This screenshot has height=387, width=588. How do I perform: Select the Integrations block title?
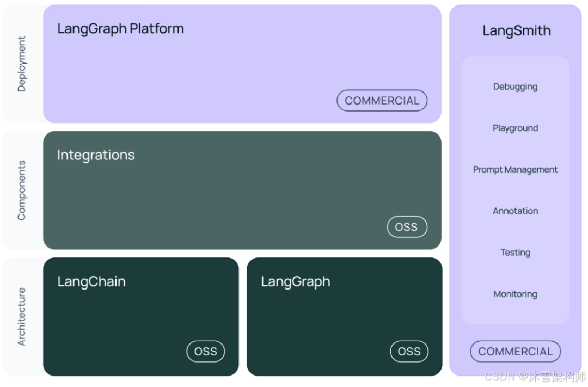click(x=96, y=155)
